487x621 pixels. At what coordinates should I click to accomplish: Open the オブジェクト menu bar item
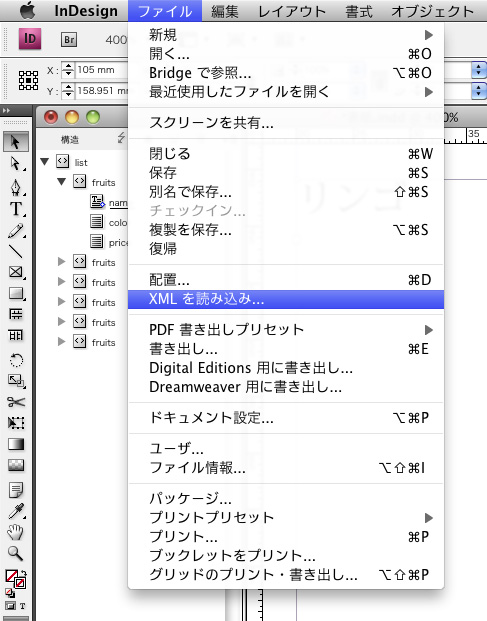click(432, 11)
